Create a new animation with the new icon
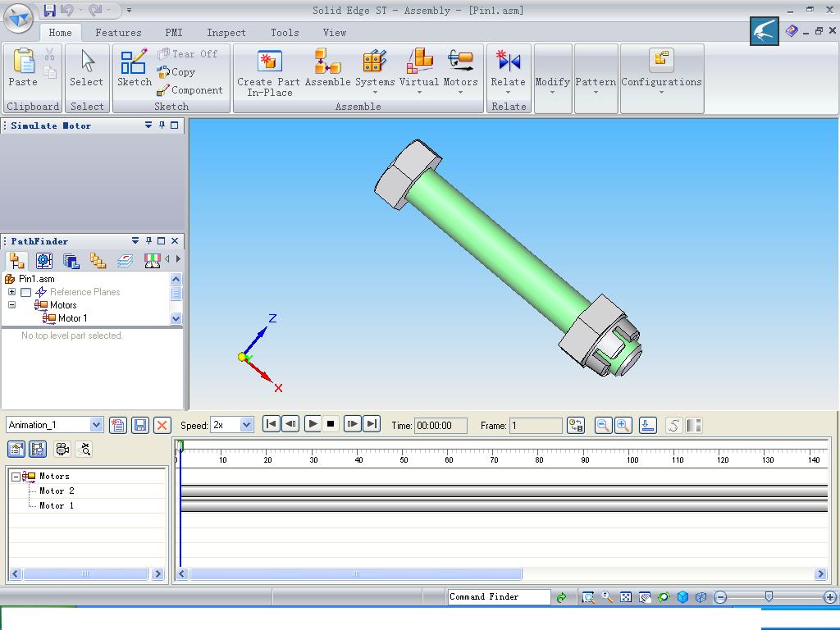The height and width of the screenshot is (630, 840). (x=118, y=426)
